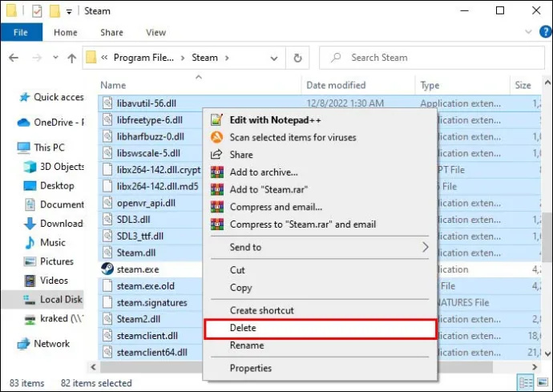Choose Cut from the context menu
Screen dimensions: 553x392
point(321,270)
